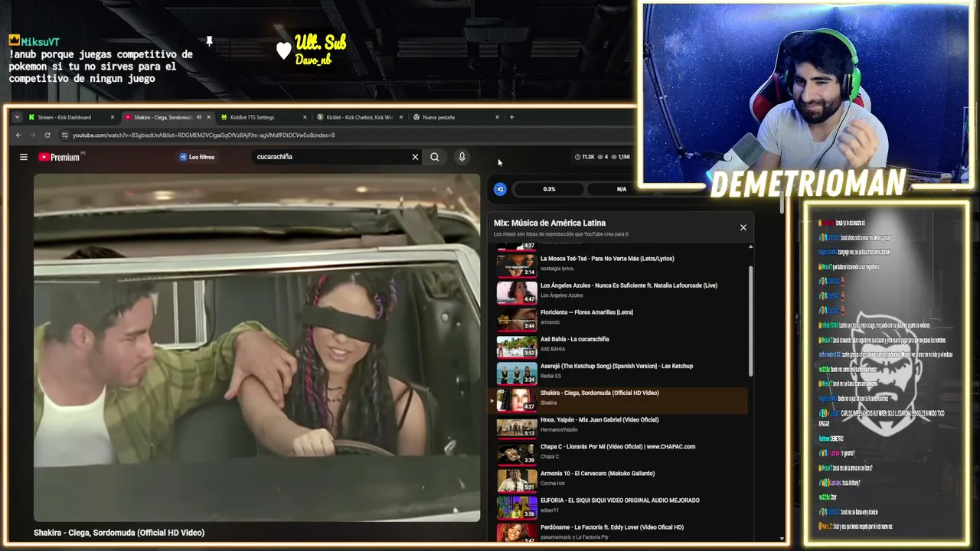Go back with the browser back arrow

pyautogui.click(x=18, y=135)
